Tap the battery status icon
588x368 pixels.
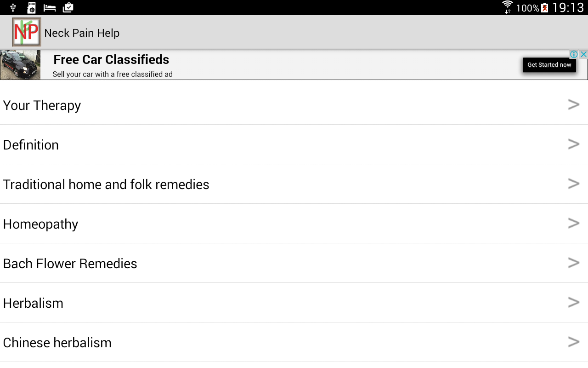(x=545, y=7)
